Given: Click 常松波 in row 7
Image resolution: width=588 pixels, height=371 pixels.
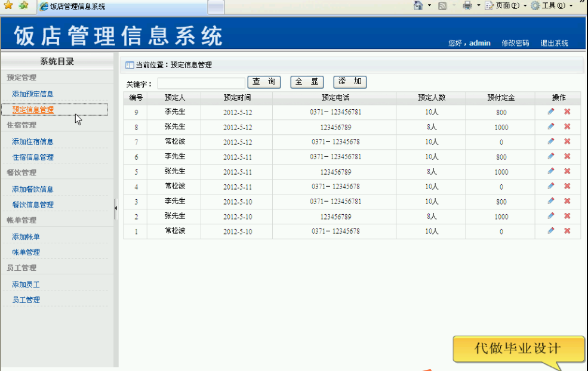Looking at the screenshot, I should coord(175,141).
